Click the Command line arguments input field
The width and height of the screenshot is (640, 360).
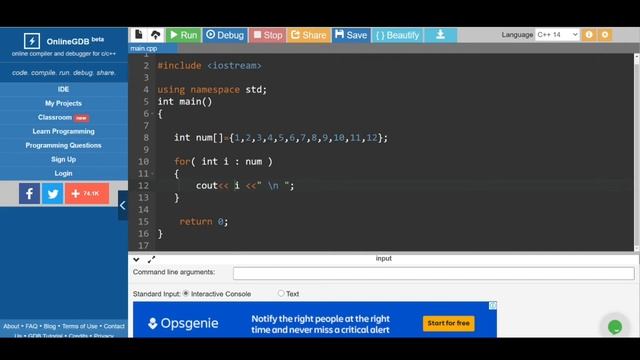(x=433, y=273)
